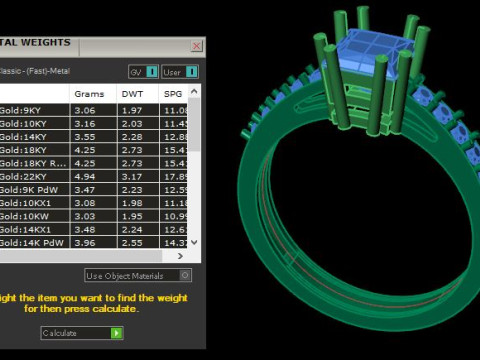Select the Gold:9K PdW row
Screen dimensions: 480x360
click(93, 190)
